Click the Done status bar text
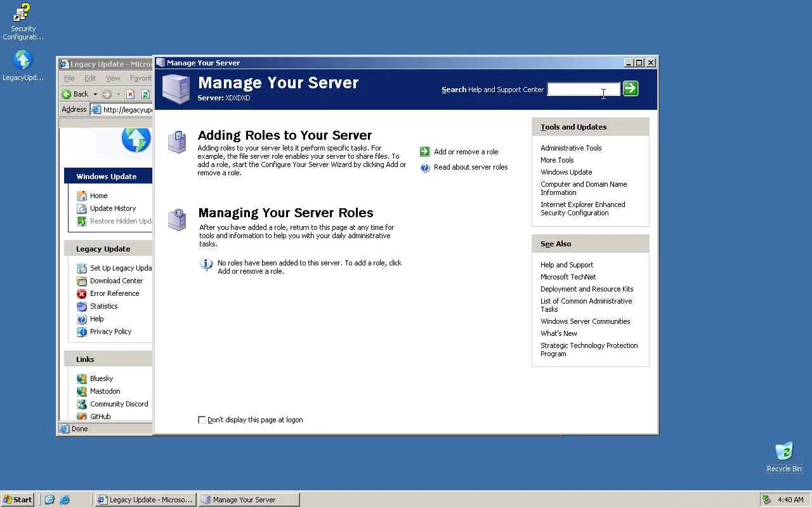This screenshot has height=508, width=812. coord(80,429)
